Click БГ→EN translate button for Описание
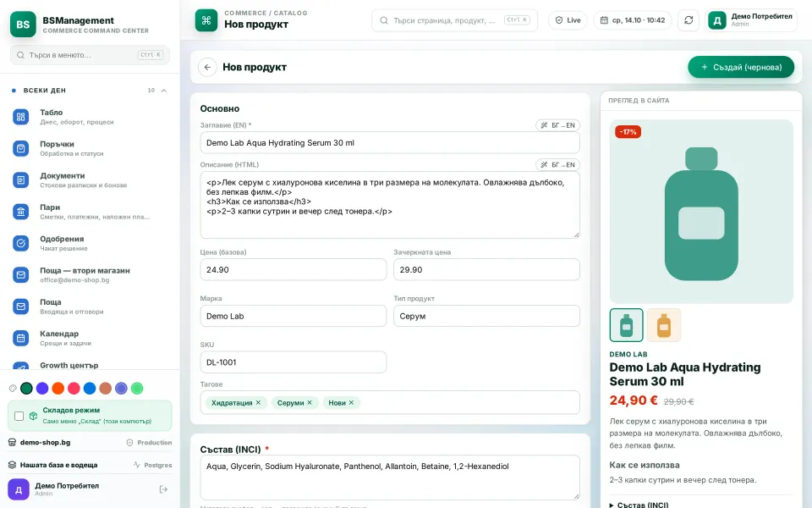Viewport: 812px width, 508px height. pyautogui.click(x=557, y=164)
